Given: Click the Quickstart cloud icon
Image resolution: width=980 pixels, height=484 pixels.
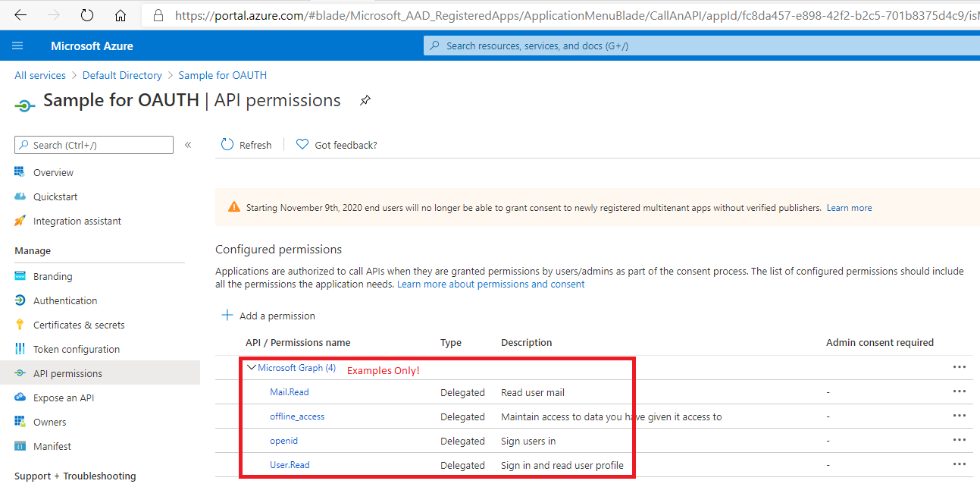Looking at the screenshot, I should pos(20,196).
